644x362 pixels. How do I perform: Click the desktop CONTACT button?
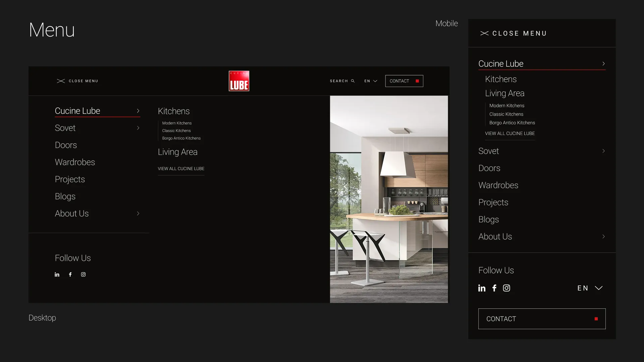pyautogui.click(x=404, y=81)
